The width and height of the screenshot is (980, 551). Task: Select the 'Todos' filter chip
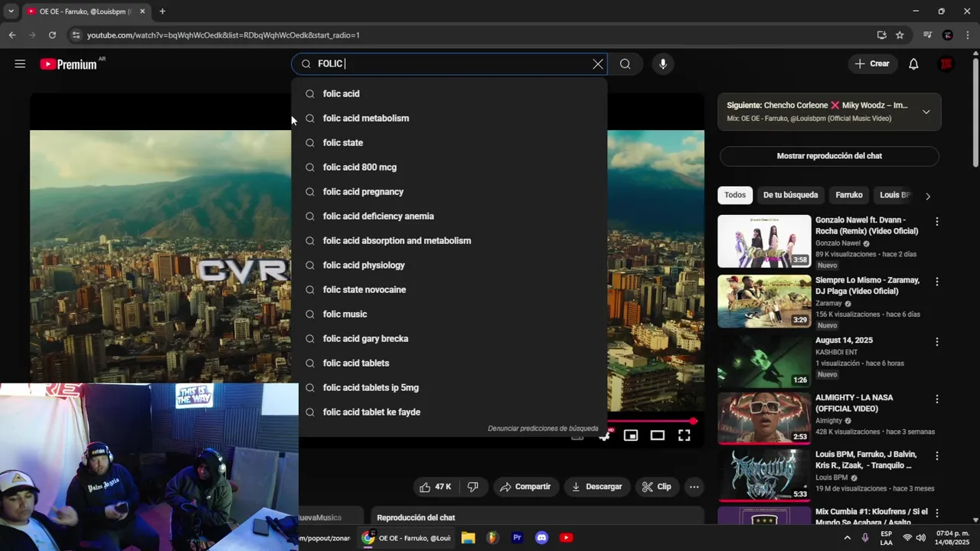pos(735,195)
